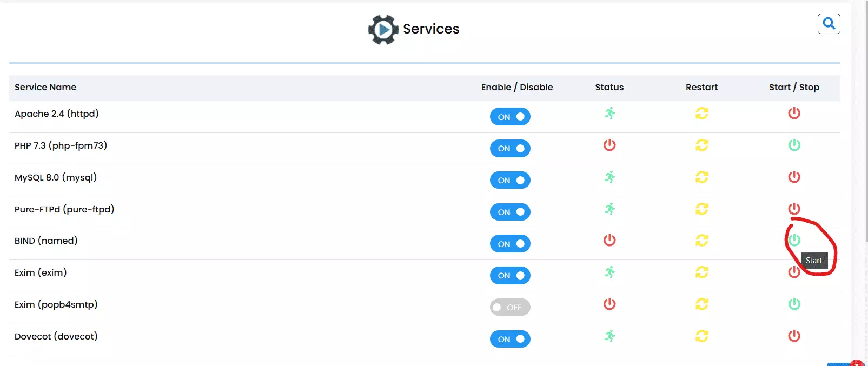Select the MySQL 8.0 (mysql) service name
Screen dimensions: 868x366
[56, 177]
